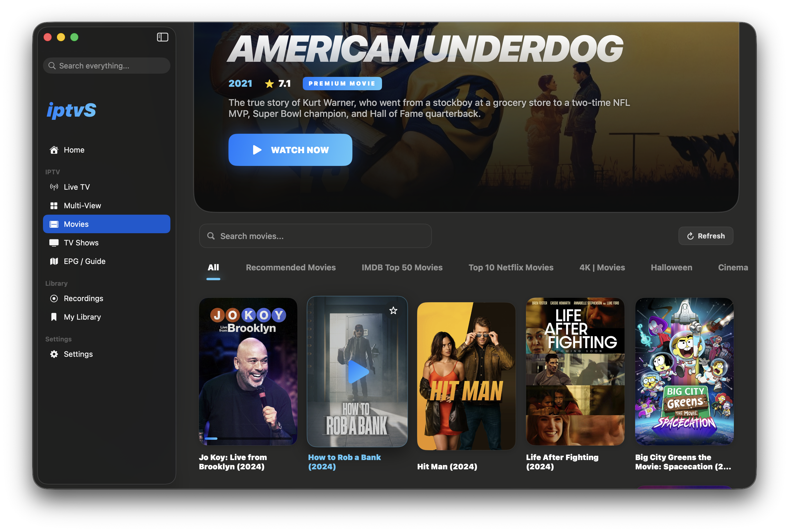Click the WATCH NOW button
Screen dimensions: 789x532
pos(290,150)
